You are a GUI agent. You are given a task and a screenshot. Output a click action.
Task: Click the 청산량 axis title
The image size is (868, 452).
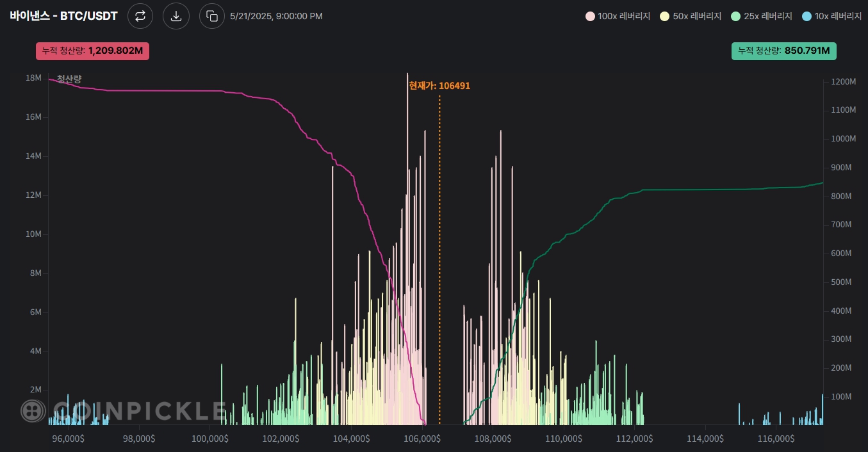pos(69,79)
